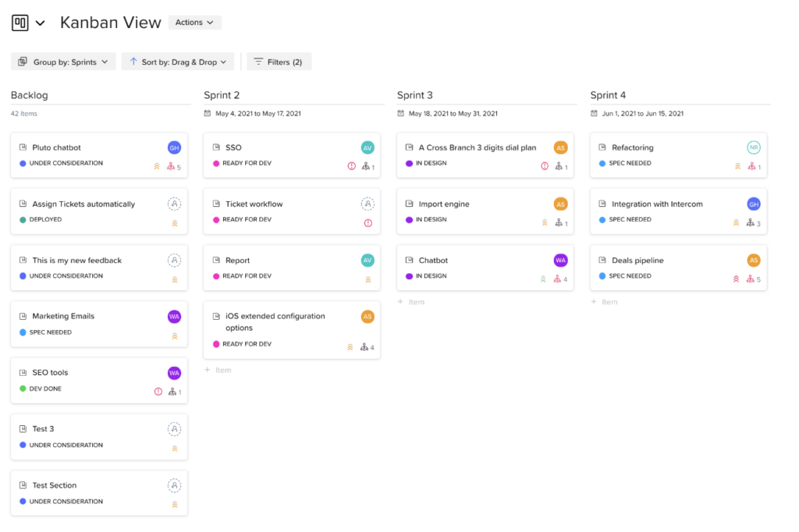Screen dimensions: 799x532
Task: Expand Group by: Sprints dropdown
Action: [x=63, y=62]
